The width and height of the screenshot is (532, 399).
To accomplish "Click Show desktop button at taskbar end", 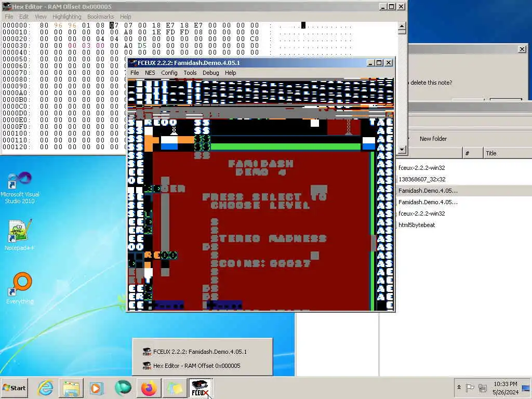I will pos(526,388).
